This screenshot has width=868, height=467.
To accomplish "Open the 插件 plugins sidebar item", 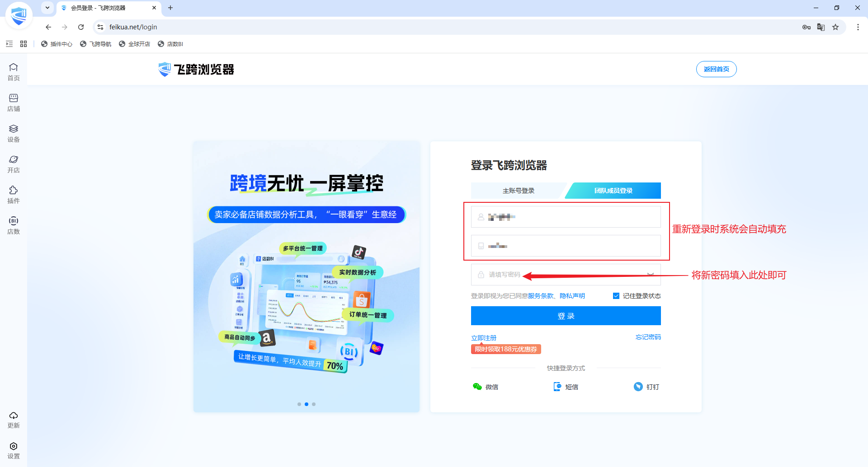I will 14,195.
